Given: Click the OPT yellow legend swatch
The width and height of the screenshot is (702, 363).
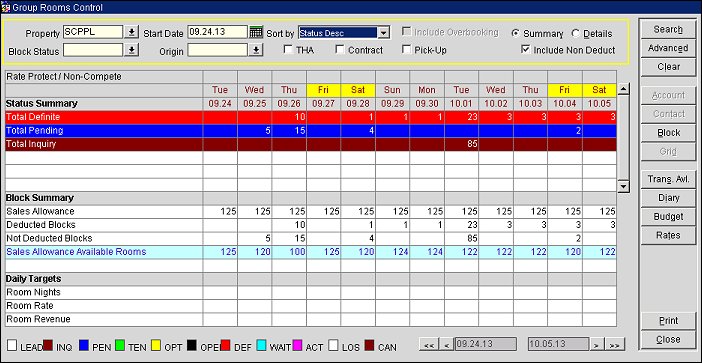Looking at the screenshot, I should [x=156, y=345].
